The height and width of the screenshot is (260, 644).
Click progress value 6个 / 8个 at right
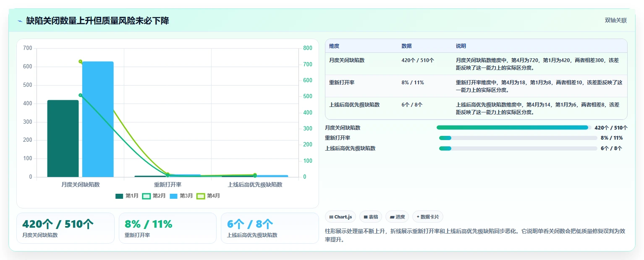pyautogui.click(x=611, y=148)
